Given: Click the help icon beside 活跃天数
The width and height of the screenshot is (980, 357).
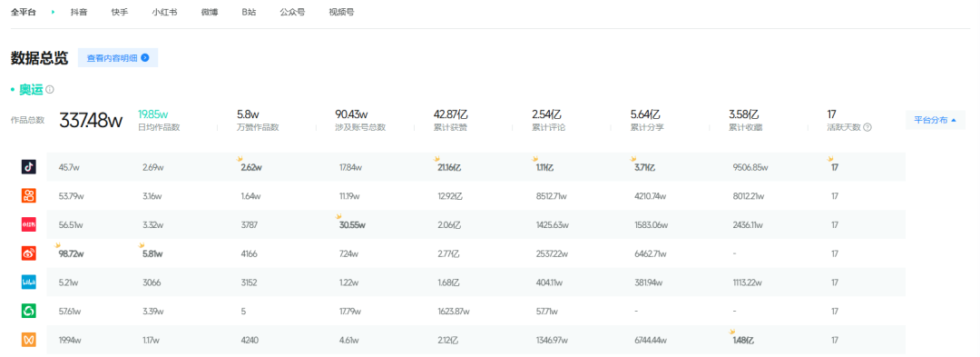Looking at the screenshot, I should pyautogui.click(x=867, y=127).
